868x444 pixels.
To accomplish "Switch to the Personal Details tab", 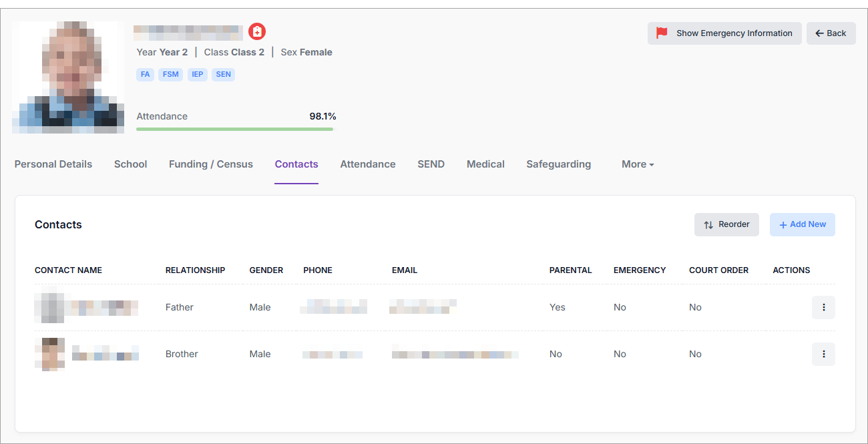I will (53, 164).
